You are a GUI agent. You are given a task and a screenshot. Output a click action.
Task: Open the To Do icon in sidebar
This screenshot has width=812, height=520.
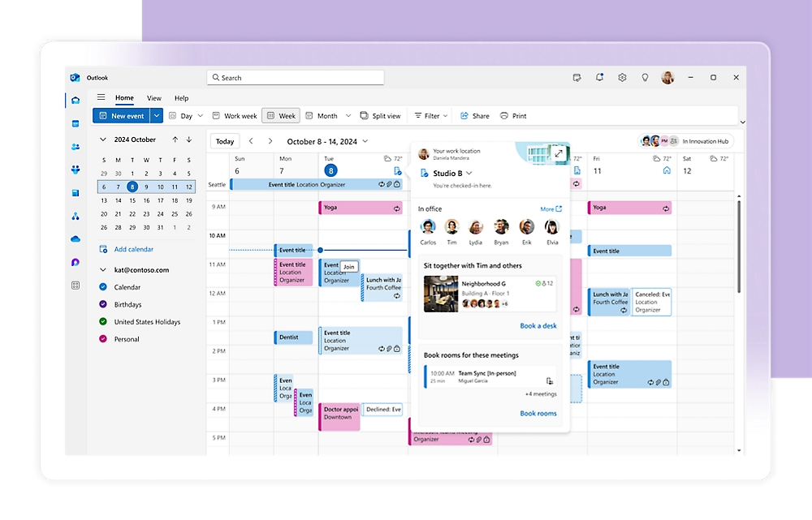[76, 193]
